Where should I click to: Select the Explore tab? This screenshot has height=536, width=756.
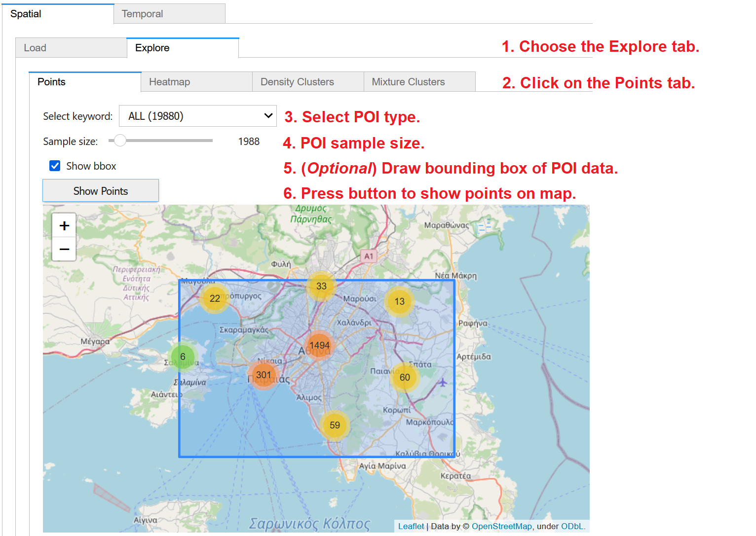(x=183, y=48)
